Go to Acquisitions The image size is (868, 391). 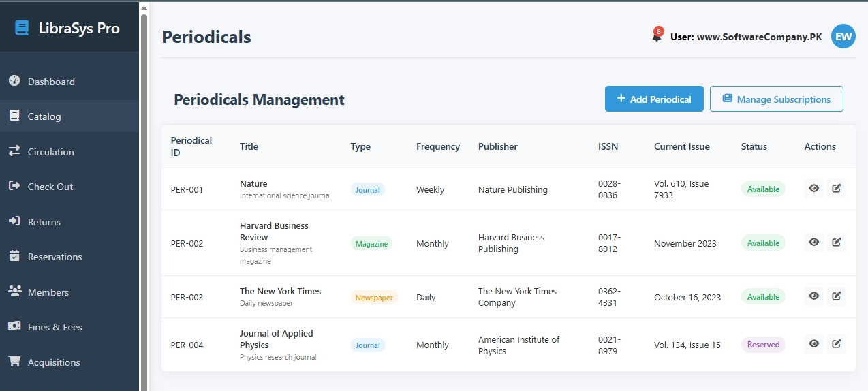(69, 362)
